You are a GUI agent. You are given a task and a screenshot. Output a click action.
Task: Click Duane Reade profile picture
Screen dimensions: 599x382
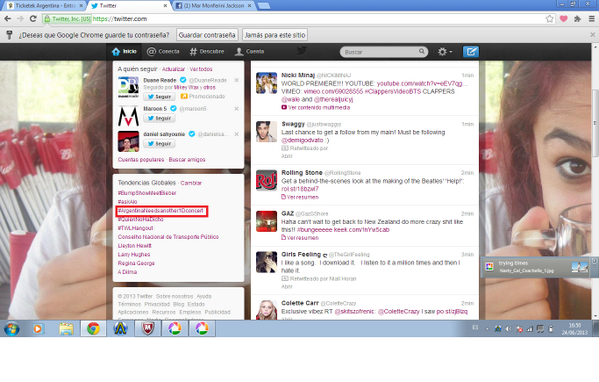coord(128,87)
